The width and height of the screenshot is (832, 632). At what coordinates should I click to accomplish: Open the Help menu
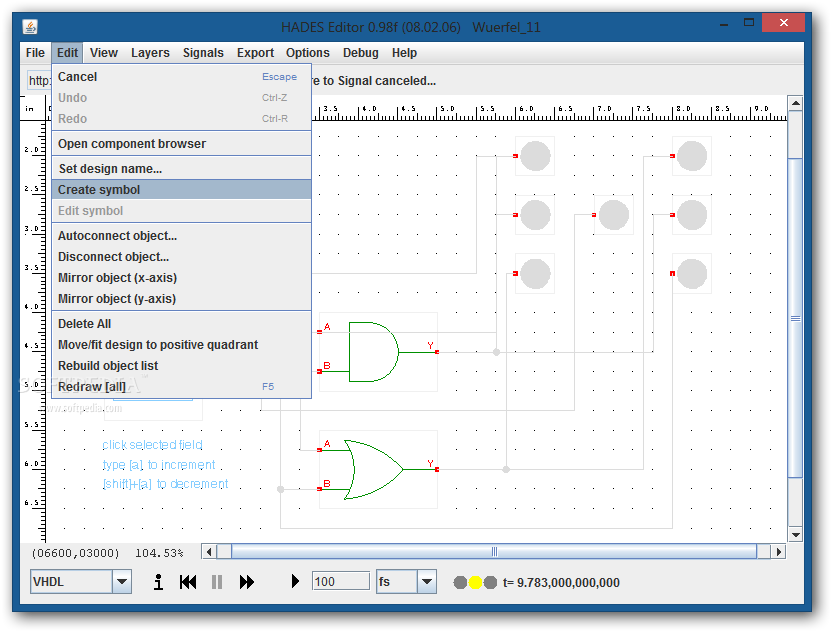404,53
